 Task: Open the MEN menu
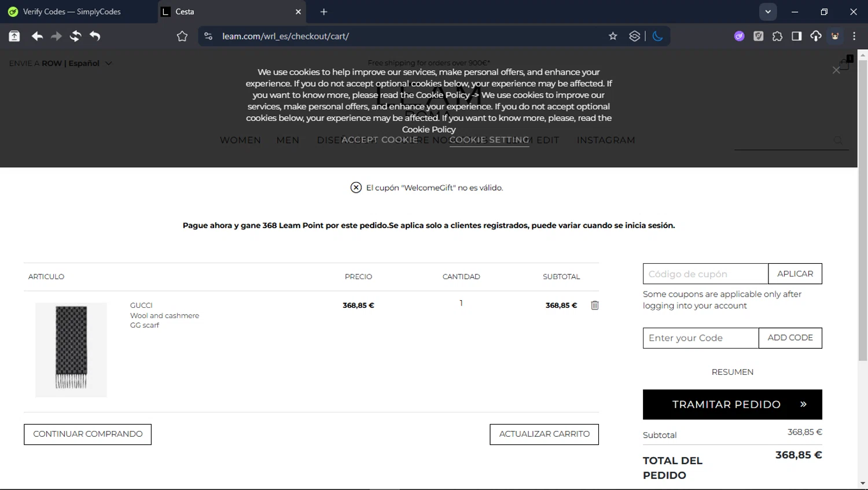pos(288,140)
